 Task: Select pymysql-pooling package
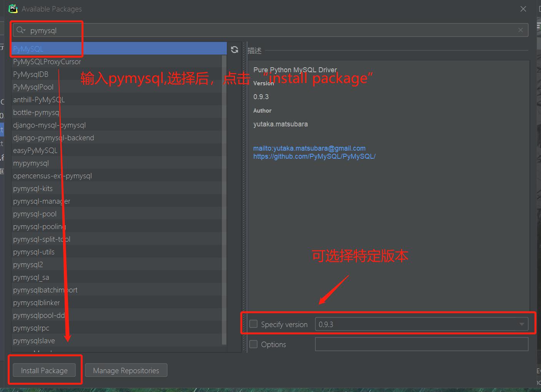(117, 226)
